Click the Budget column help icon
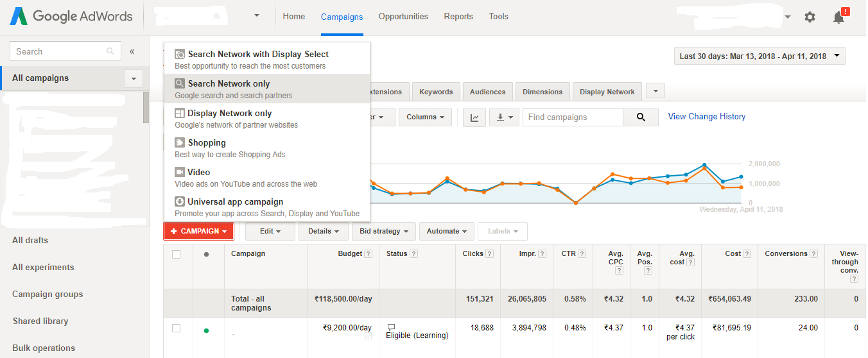 click(368, 254)
